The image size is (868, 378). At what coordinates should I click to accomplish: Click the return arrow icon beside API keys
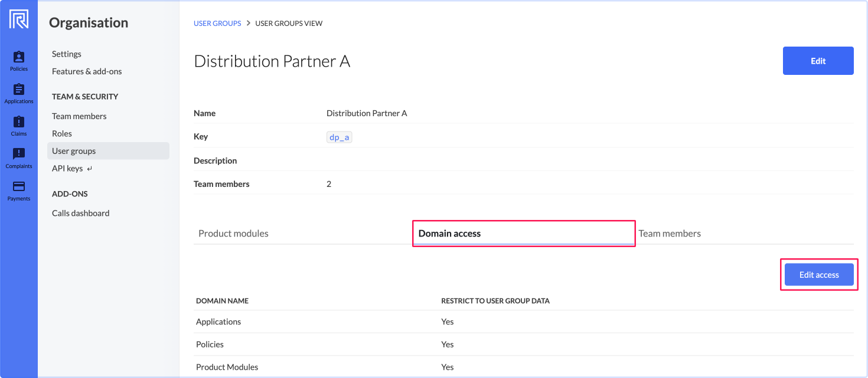pyautogui.click(x=90, y=169)
